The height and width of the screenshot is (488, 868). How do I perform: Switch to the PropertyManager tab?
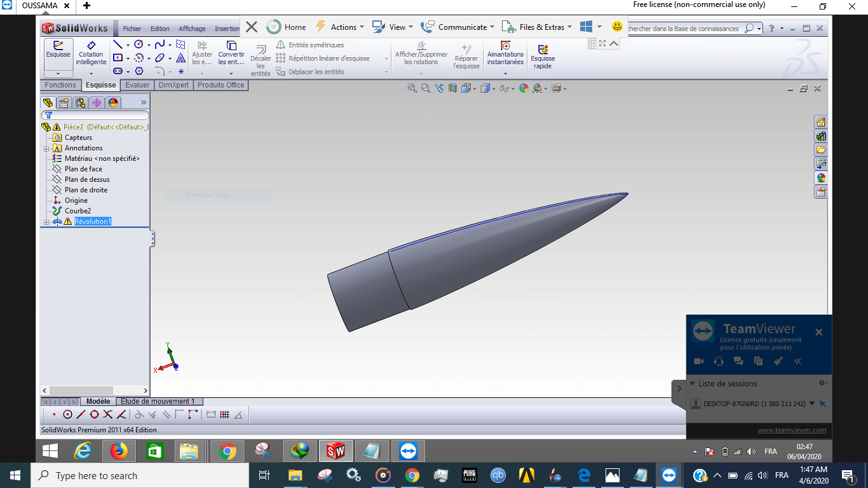tap(64, 102)
